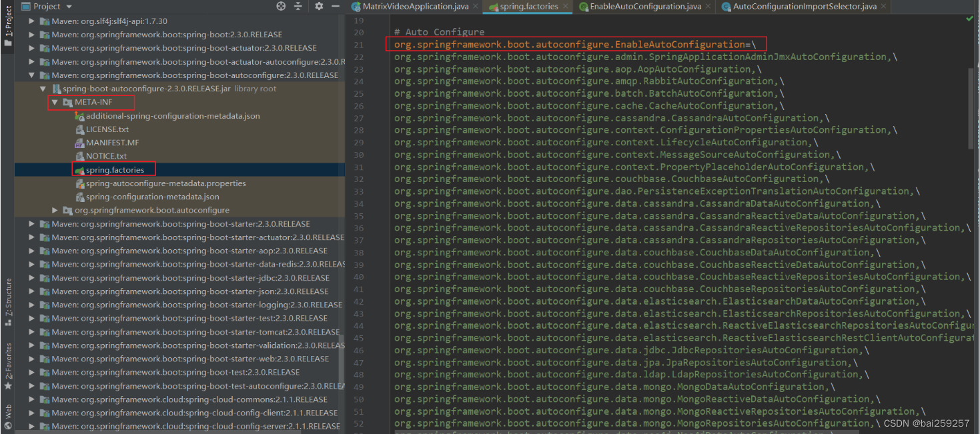Hide the Project panel with the minus icon
This screenshot has width=980, height=434.
(x=336, y=6)
